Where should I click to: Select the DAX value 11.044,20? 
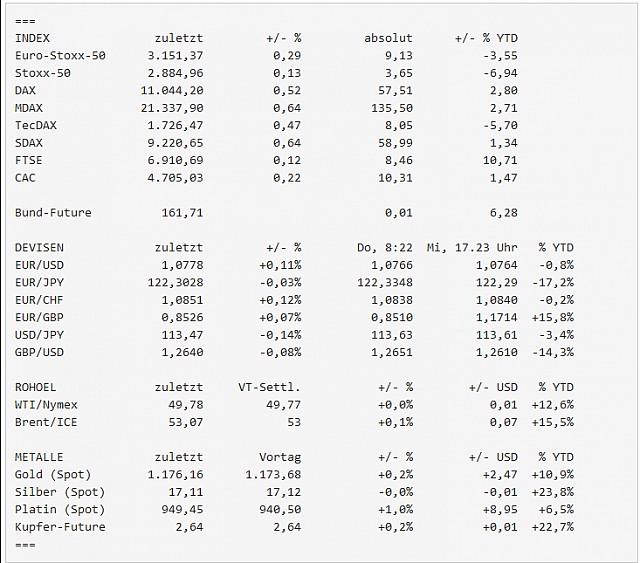tap(172, 90)
